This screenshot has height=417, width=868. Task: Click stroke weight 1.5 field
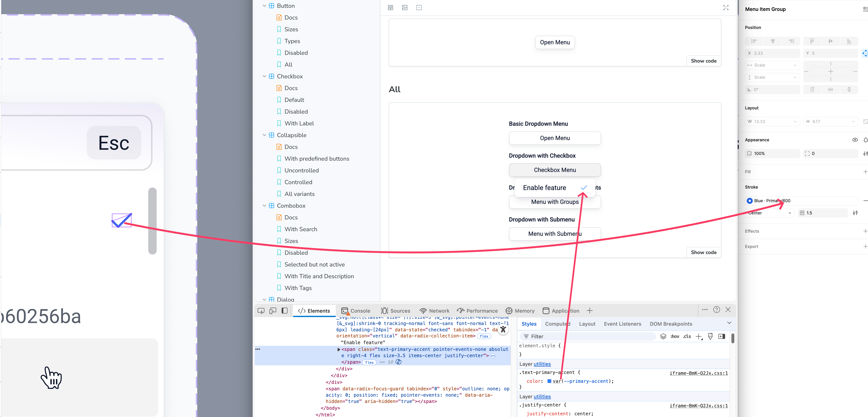[x=823, y=213]
